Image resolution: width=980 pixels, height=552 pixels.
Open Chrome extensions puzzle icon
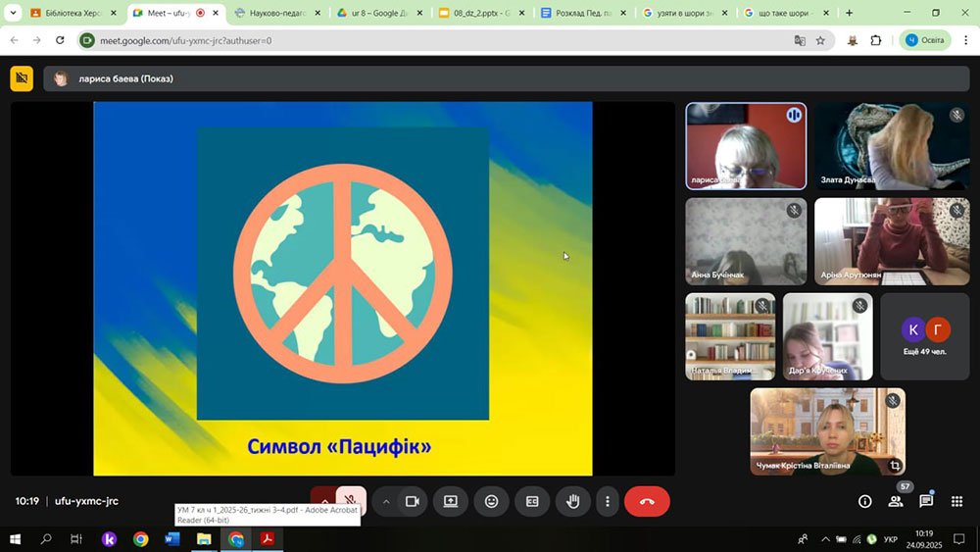point(875,40)
